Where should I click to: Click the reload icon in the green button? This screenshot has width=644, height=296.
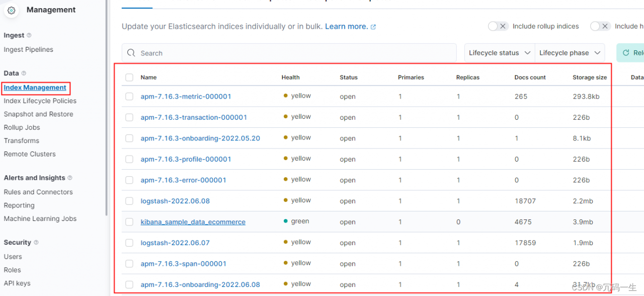[x=626, y=53]
